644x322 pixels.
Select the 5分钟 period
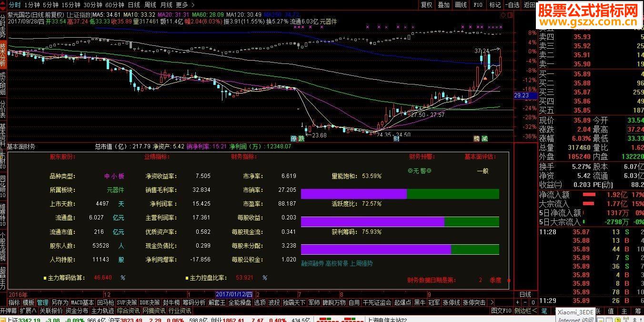coord(50,4)
